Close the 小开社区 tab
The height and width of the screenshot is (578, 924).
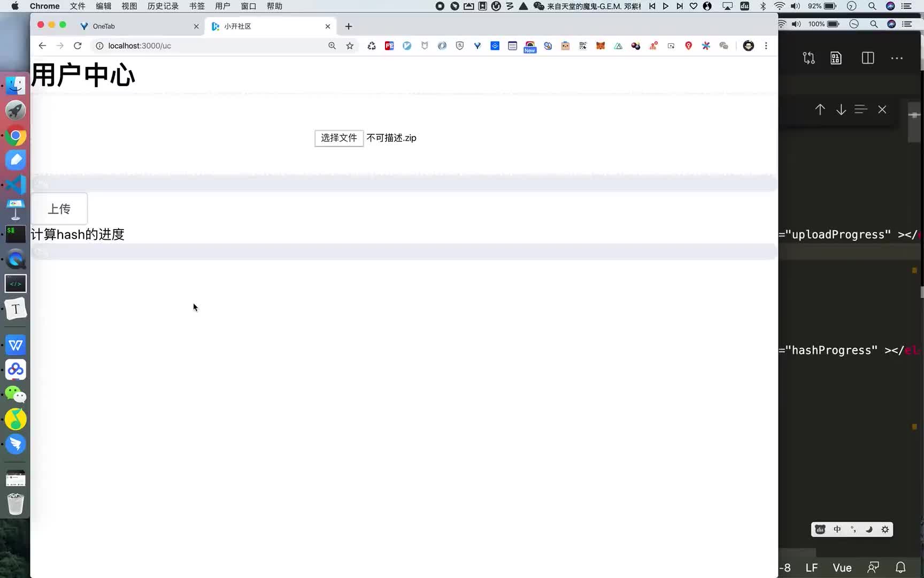tap(328, 26)
